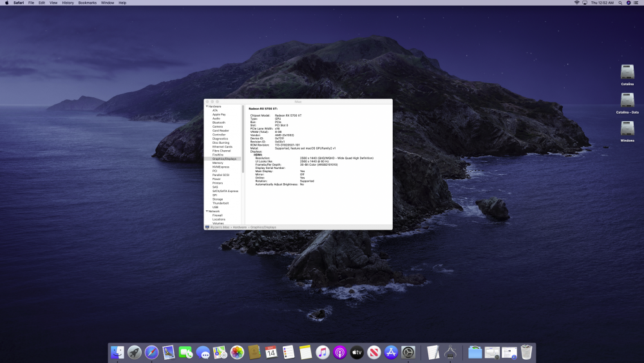The width and height of the screenshot is (644, 363).
Task: Open Trash in the dock
Action: (526, 352)
